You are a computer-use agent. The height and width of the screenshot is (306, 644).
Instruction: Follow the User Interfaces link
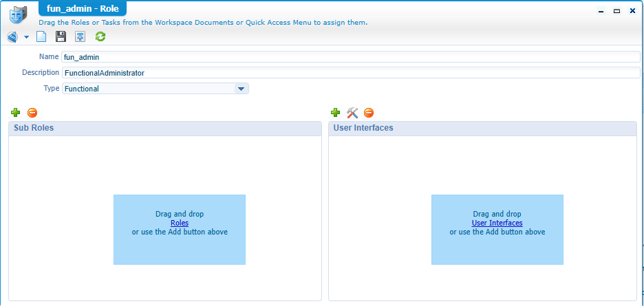[497, 223]
